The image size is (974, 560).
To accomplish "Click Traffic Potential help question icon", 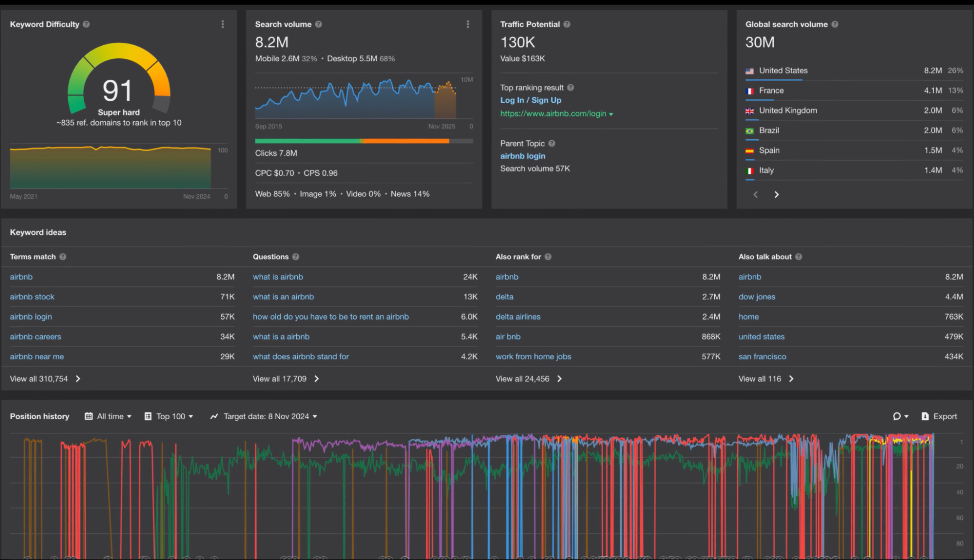I will 567,24.
